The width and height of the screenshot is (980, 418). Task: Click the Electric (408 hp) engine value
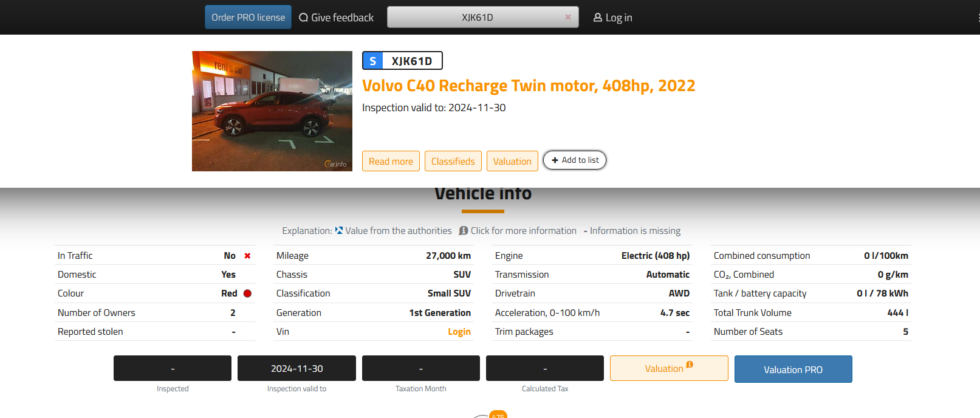656,256
